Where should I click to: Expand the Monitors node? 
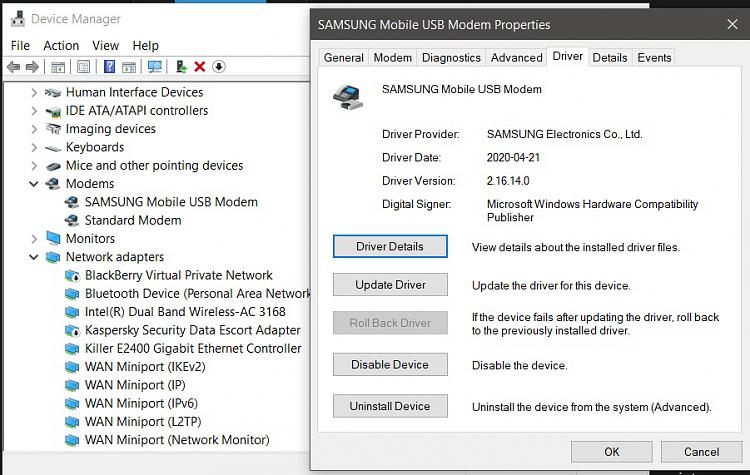pos(34,238)
